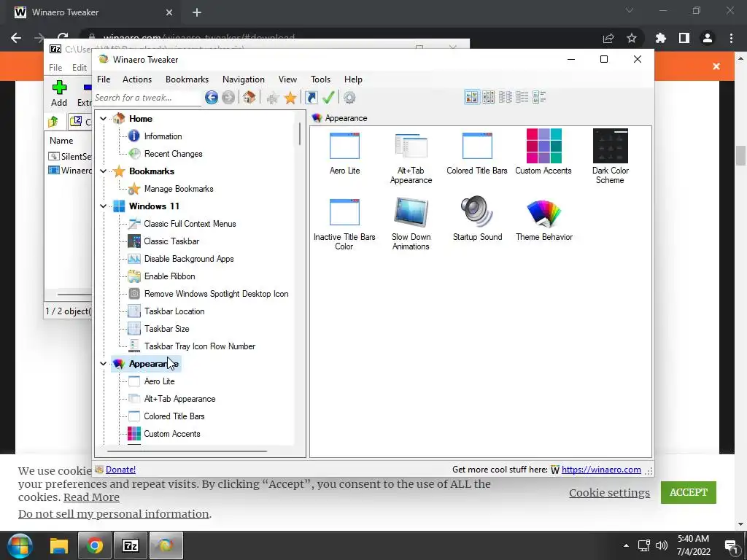This screenshot has width=747, height=560.
Task: Open Dark Color Scheme icon
Action: 611,146
